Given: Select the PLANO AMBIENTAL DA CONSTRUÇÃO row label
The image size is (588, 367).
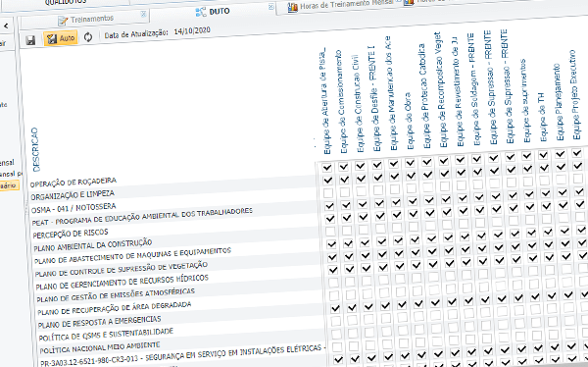Looking at the screenshot, I should point(93,245).
